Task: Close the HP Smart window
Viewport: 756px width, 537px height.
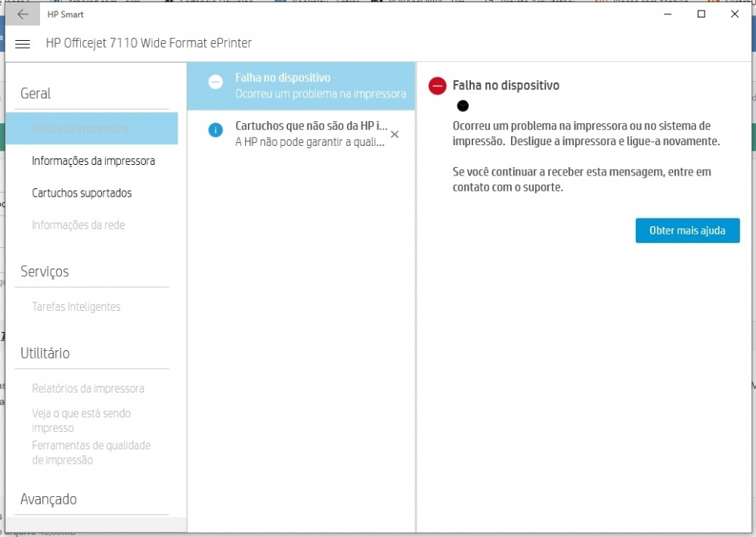Action: click(735, 14)
